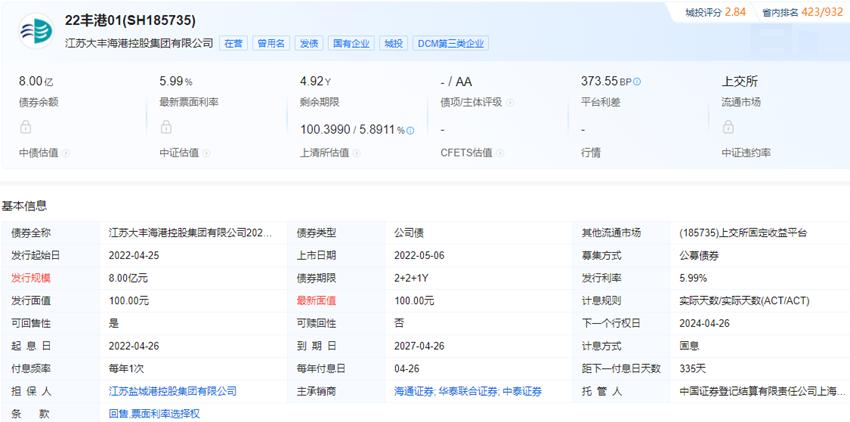Click the 国有企业 tag
The height and width of the screenshot is (422, 850).
click(352, 44)
